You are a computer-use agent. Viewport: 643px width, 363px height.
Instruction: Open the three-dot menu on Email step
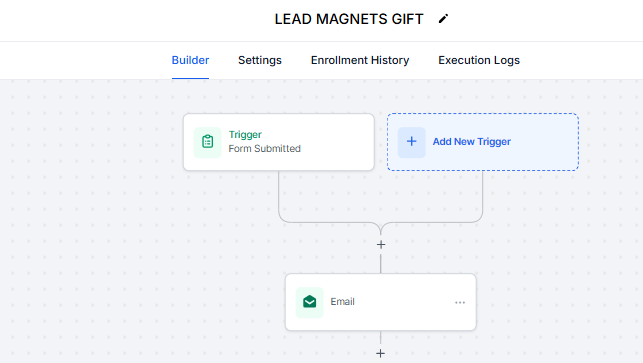(x=460, y=302)
